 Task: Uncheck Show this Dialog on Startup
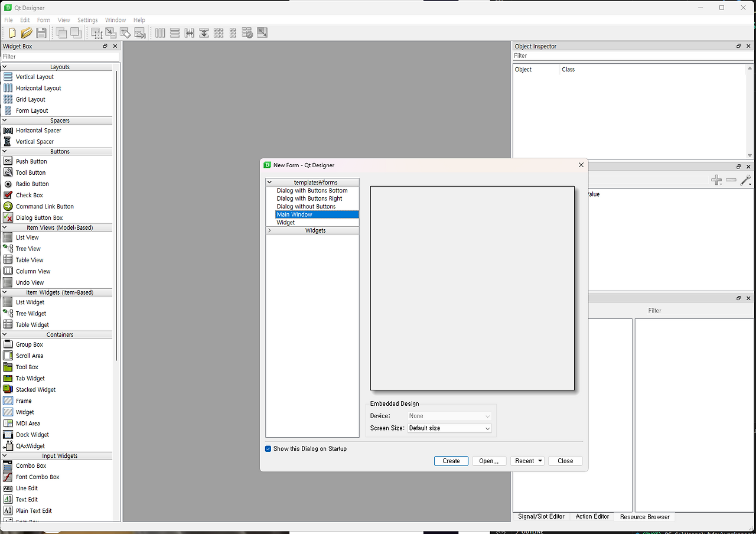coord(268,448)
